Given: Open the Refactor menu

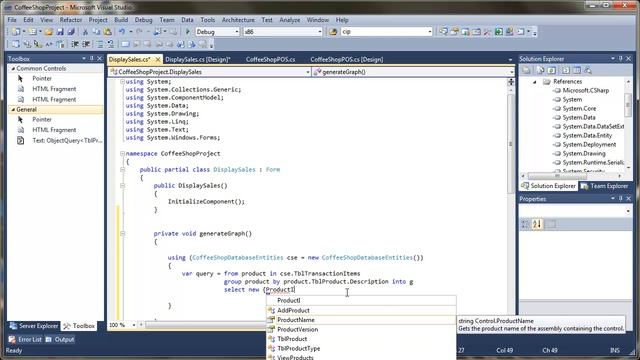Looking at the screenshot, I should tap(71, 20).
